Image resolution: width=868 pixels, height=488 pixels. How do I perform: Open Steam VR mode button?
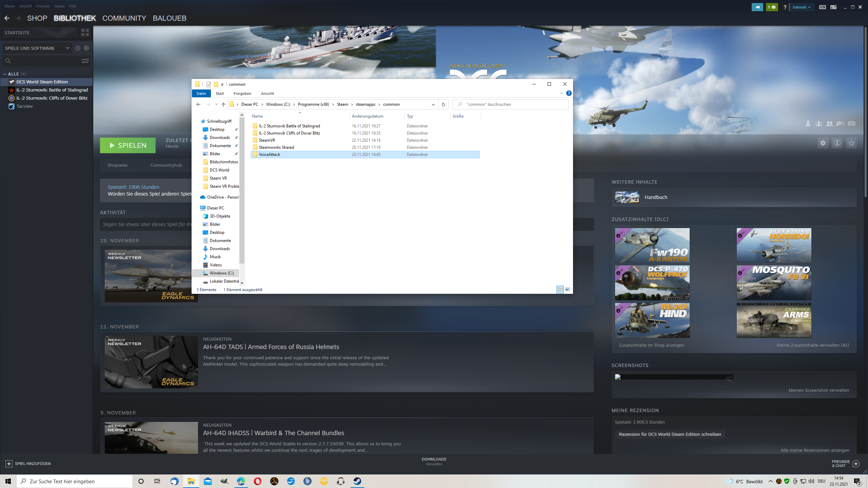[x=822, y=7]
